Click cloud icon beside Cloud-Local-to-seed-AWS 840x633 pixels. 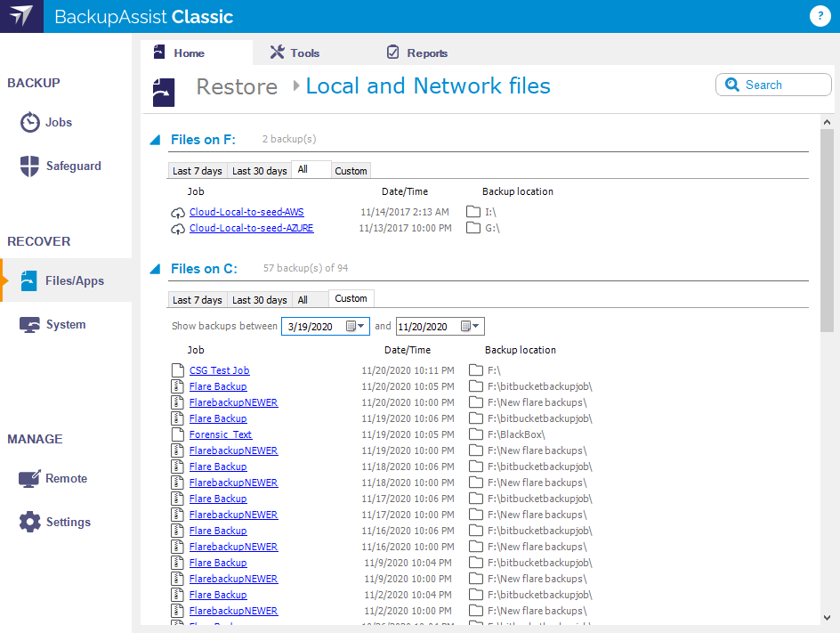[x=178, y=213]
